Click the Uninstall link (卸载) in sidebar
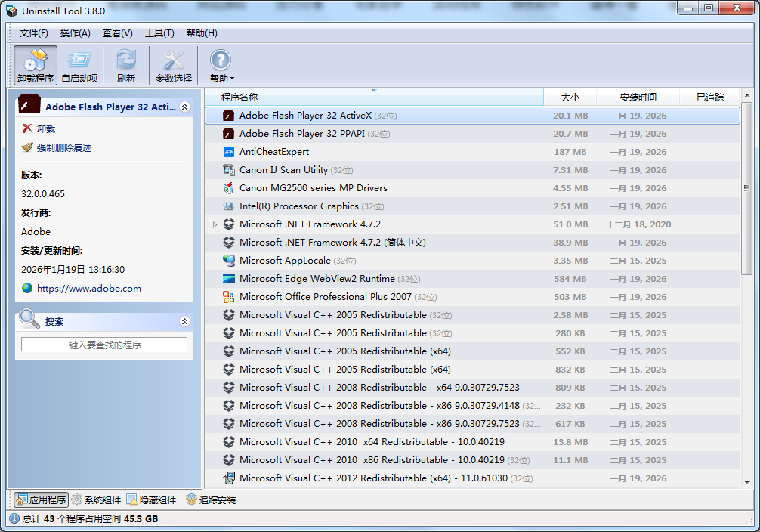This screenshot has height=532, width=760. (45, 129)
